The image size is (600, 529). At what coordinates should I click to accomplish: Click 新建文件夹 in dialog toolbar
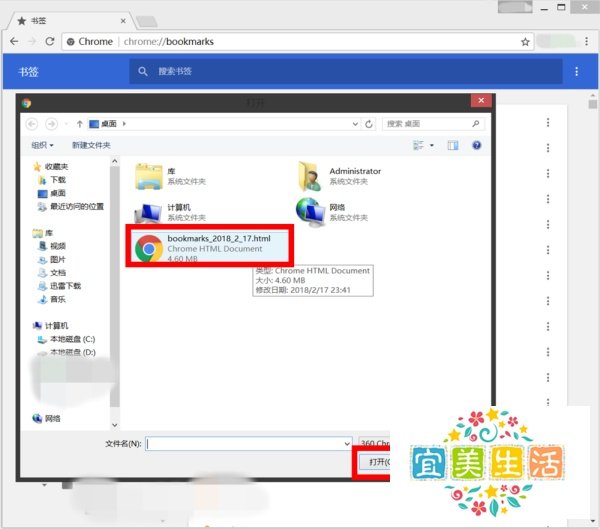point(91,145)
